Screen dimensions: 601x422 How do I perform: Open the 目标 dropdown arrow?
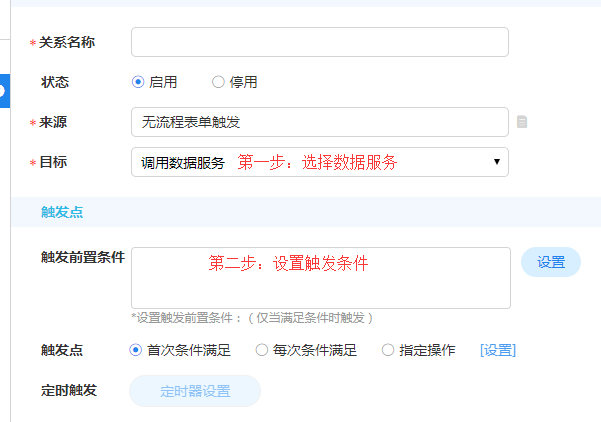pos(497,162)
